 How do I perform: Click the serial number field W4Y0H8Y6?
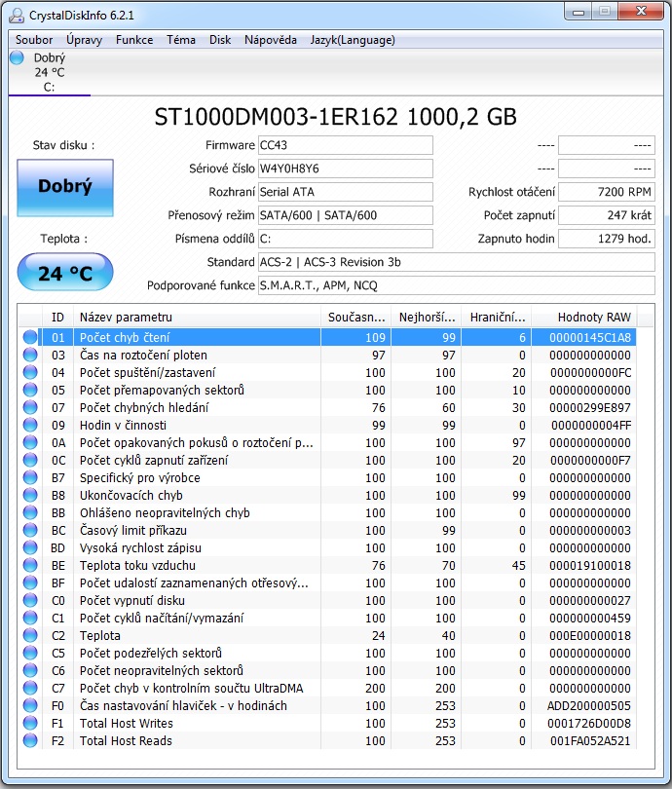click(346, 169)
